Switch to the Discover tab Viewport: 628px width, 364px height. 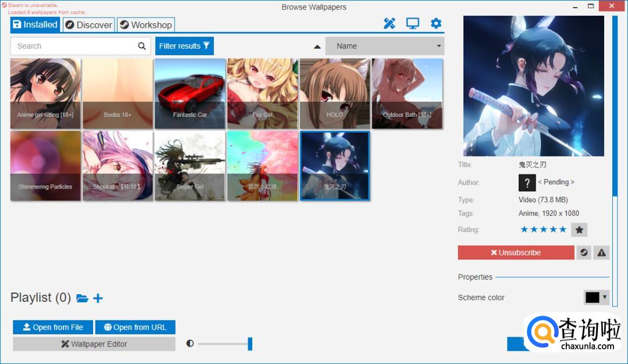click(x=88, y=25)
